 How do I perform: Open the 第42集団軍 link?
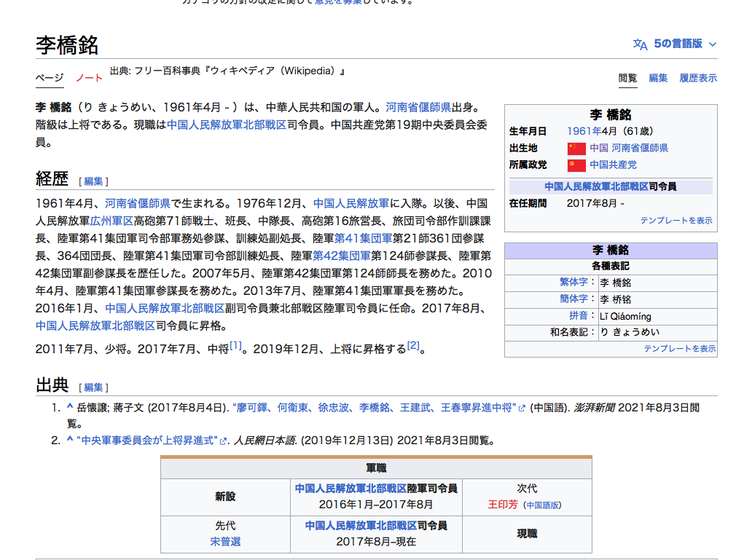342,256
